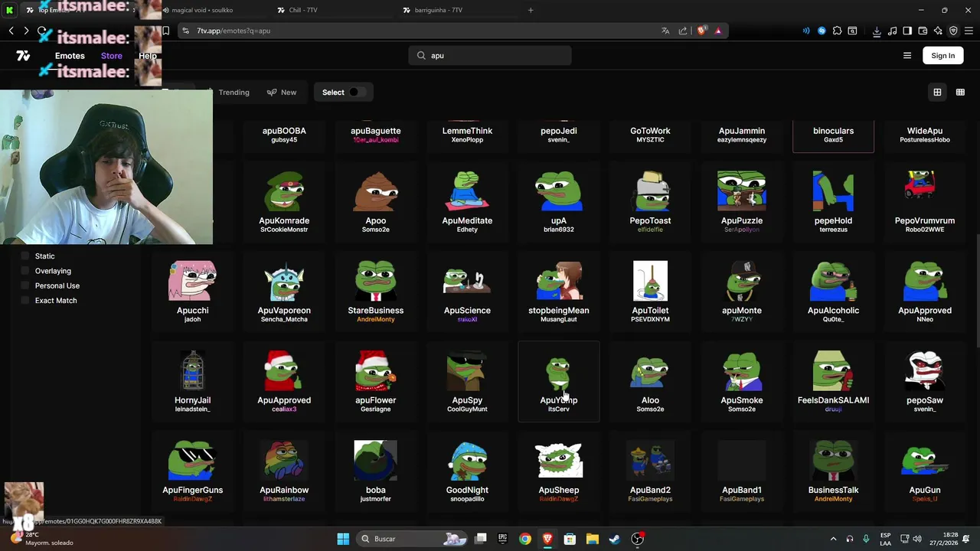
Task: Toggle the Select mode switch
Action: coord(357,93)
